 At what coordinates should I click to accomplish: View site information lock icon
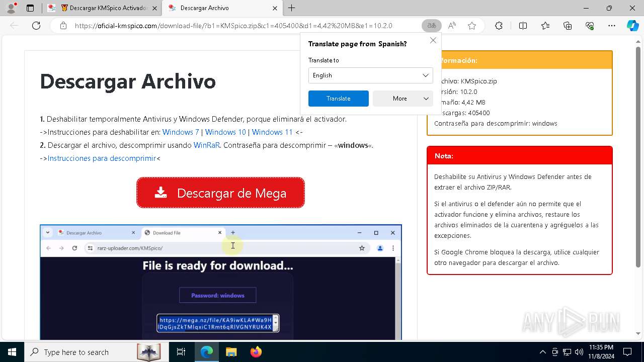coord(63,26)
